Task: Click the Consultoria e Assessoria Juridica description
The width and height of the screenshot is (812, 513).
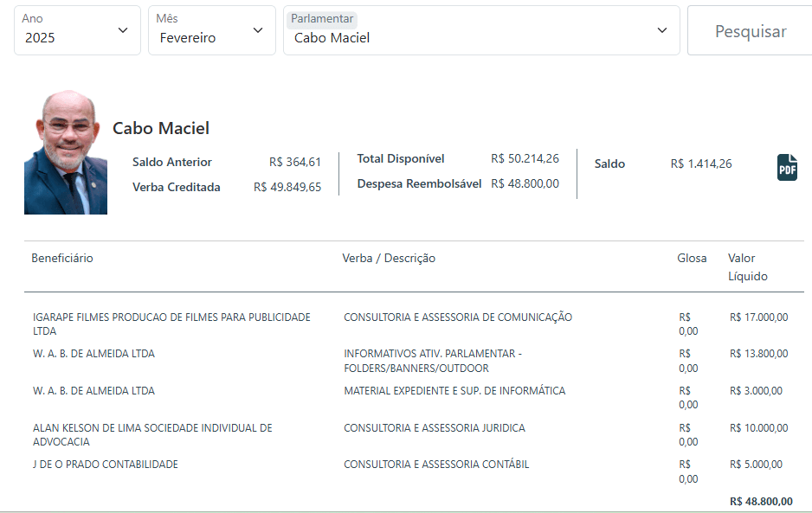Action: pyautogui.click(x=434, y=428)
